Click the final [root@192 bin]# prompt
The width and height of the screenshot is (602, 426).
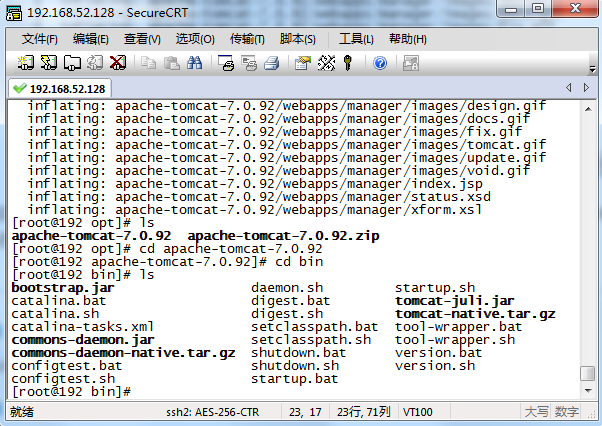pos(71,392)
